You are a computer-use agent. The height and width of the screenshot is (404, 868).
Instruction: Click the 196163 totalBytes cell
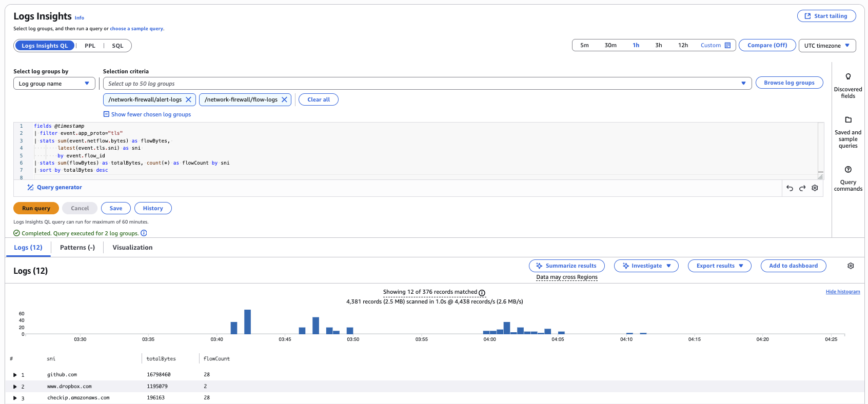(155, 398)
